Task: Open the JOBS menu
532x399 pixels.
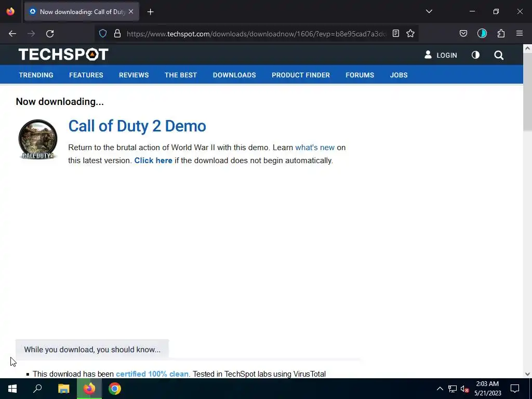Action: click(398, 75)
